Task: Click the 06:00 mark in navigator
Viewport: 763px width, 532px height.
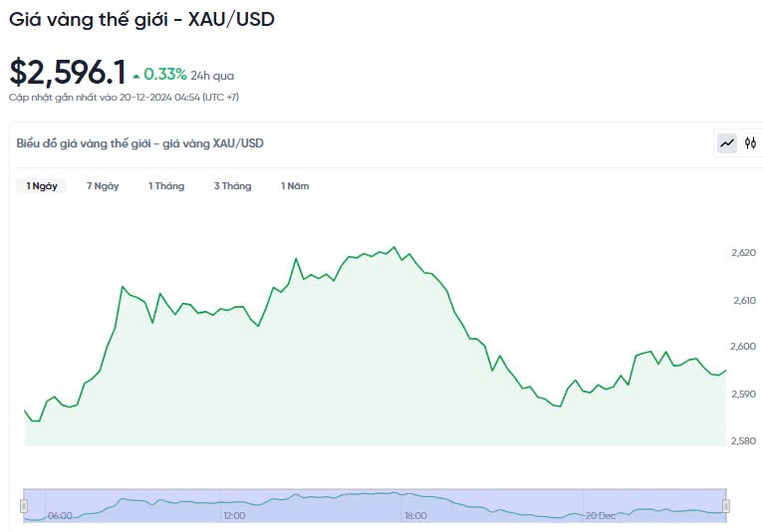Action: [x=60, y=515]
